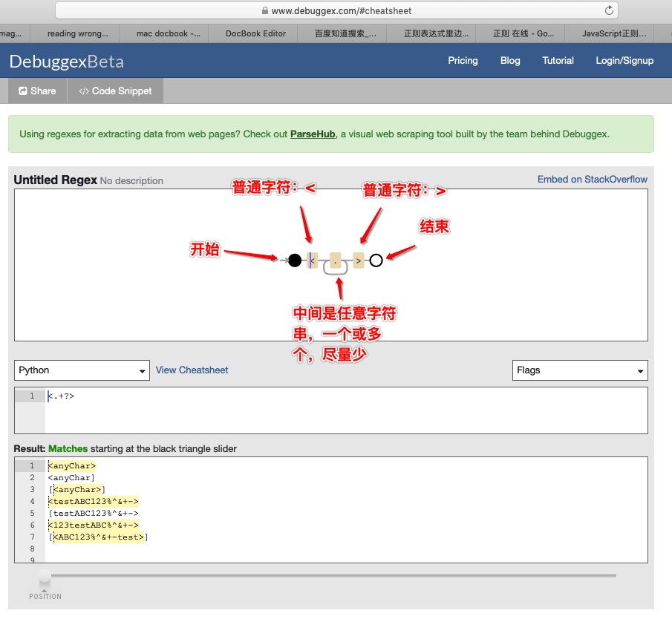672x619 pixels.
Task: Click the 'No description' text
Action: pos(131,181)
